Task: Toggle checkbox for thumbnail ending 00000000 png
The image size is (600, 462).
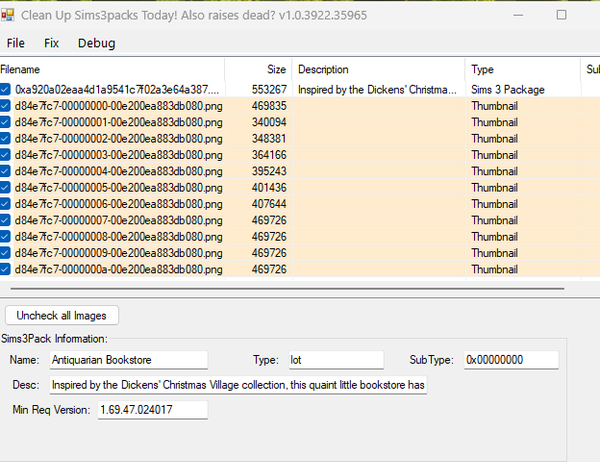Action: click(x=7, y=105)
